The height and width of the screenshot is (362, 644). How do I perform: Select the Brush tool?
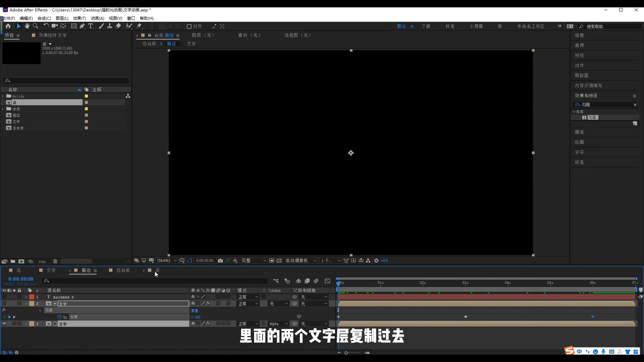[101, 26]
